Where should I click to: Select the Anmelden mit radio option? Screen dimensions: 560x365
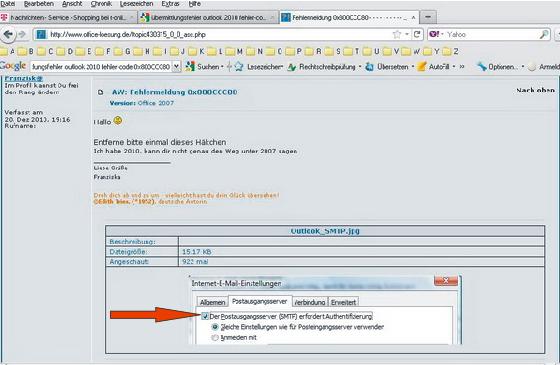click(215, 338)
